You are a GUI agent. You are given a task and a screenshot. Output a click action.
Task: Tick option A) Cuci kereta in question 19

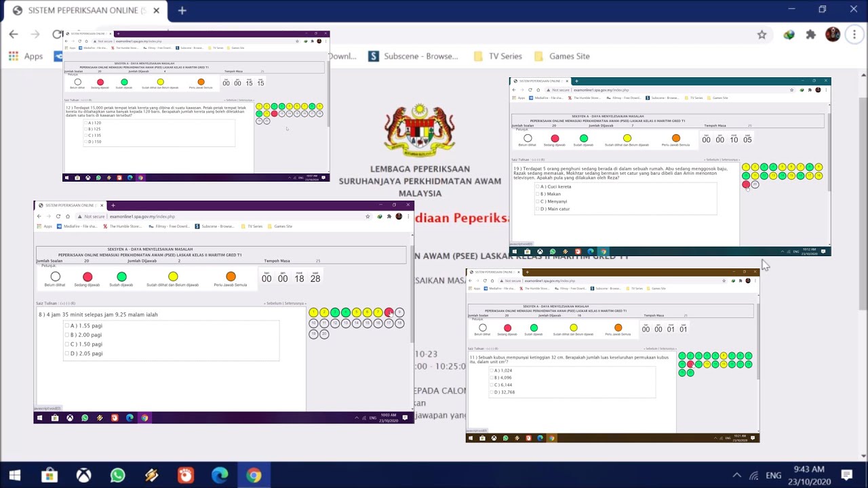[538, 186]
